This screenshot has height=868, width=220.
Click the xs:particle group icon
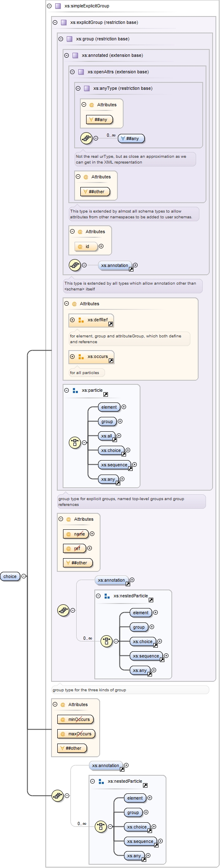coord(75,391)
